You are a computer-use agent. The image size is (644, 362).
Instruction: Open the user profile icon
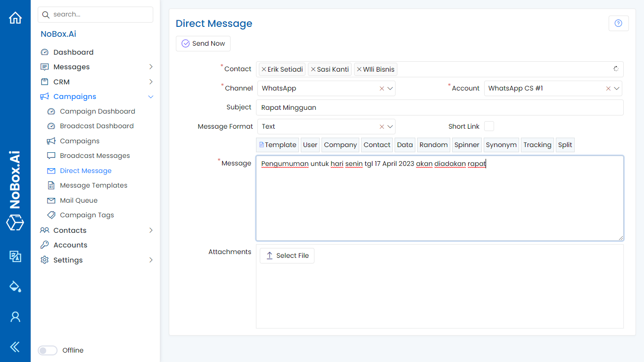(16, 317)
